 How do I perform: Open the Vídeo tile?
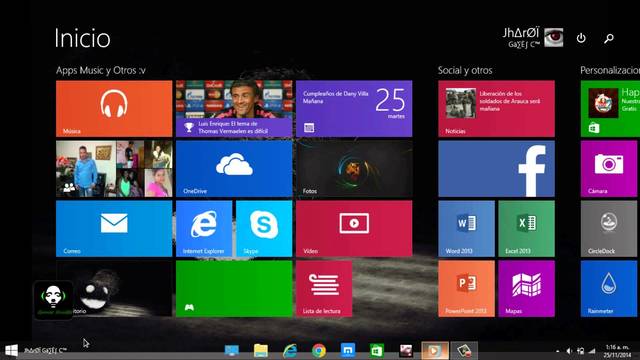point(354,229)
